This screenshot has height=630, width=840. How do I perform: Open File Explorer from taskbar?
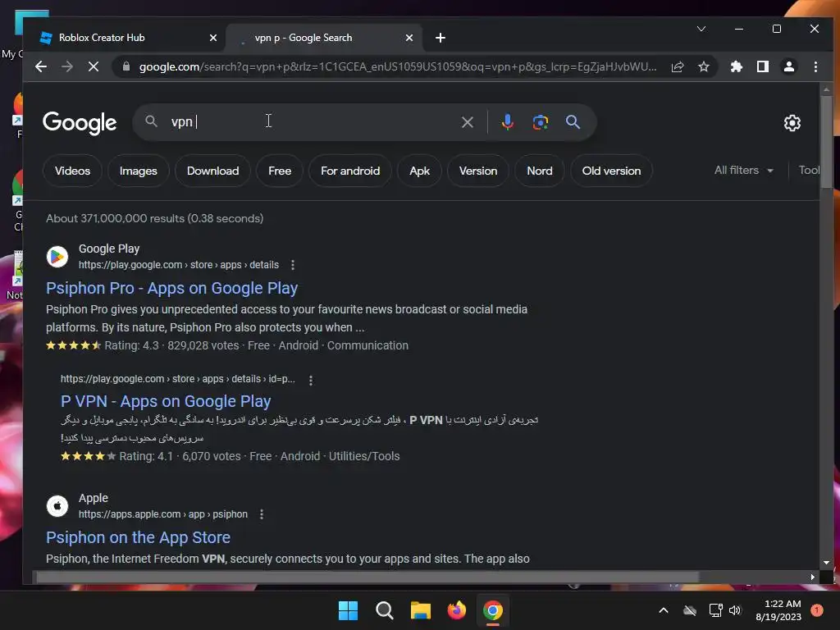tap(421, 610)
